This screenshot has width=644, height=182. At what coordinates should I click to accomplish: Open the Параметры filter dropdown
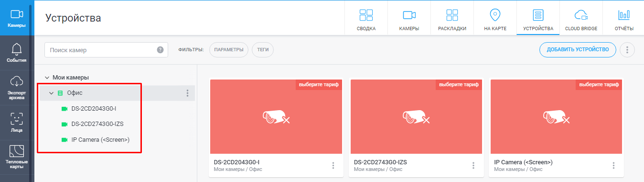click(x=229, y=50)
